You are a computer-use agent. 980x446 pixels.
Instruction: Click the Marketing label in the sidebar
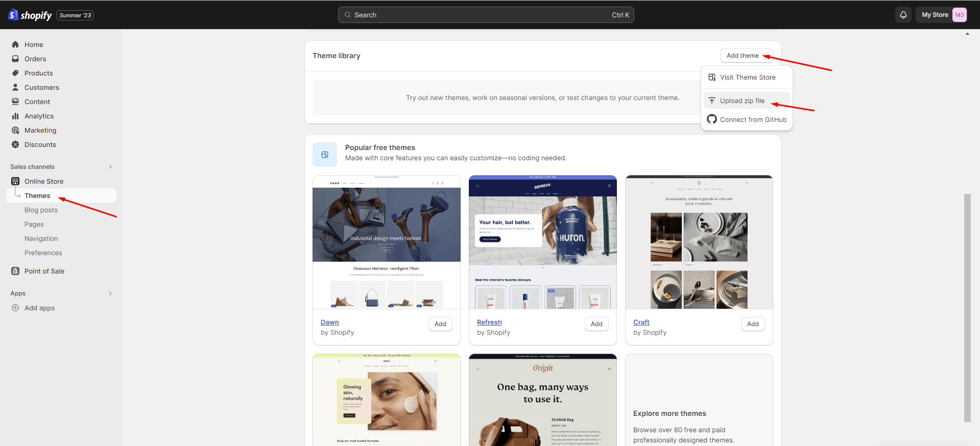click(x=40, y=130)
